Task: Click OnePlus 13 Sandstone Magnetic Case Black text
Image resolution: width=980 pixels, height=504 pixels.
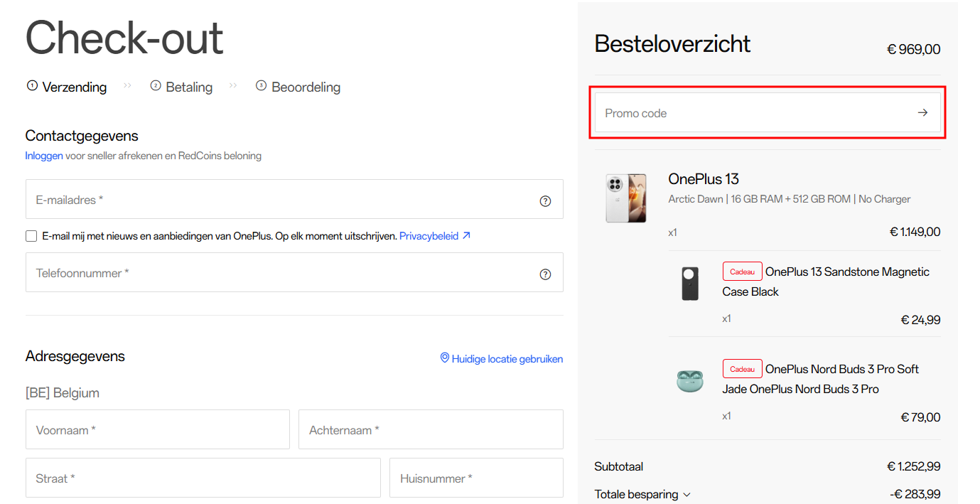Action: click(826, 282)
